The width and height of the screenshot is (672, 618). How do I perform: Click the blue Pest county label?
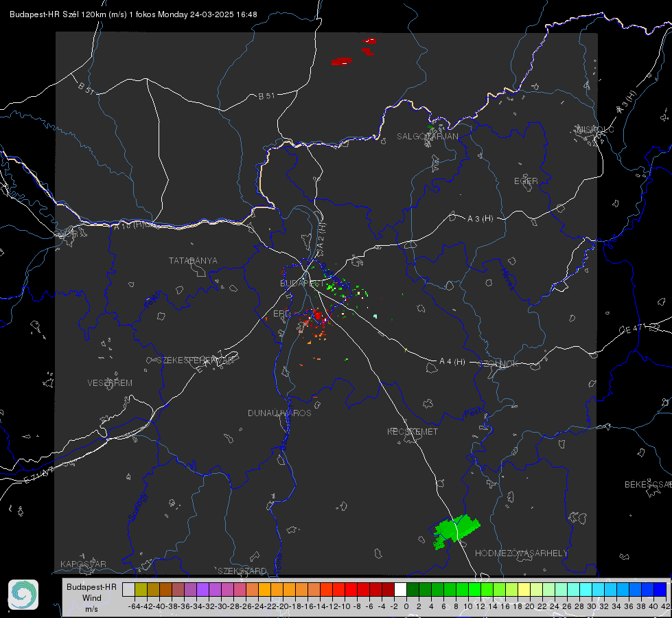point(472,413)
